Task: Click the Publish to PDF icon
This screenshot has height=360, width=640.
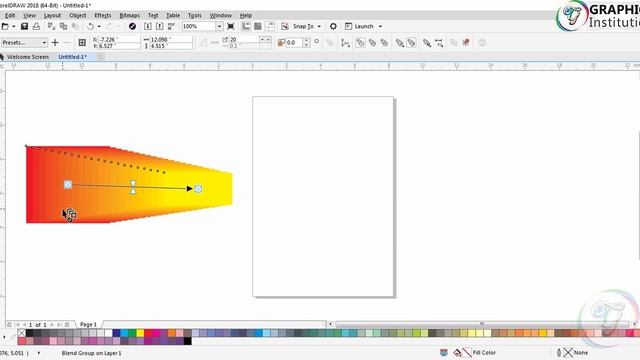Action: coord(171,26)
